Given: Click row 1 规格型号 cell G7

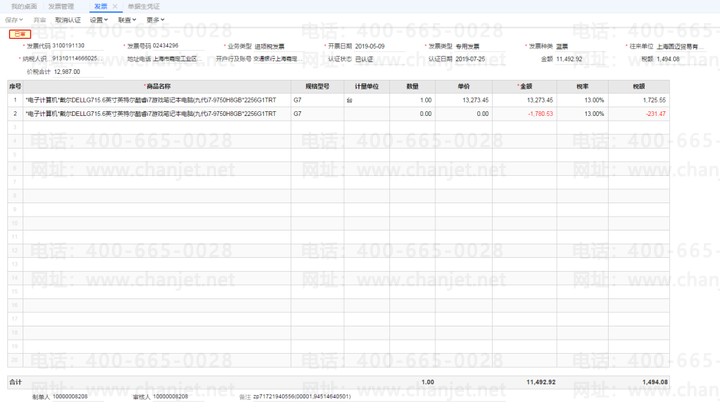Looking at the screenshot, I should click(x=317, y=100).
